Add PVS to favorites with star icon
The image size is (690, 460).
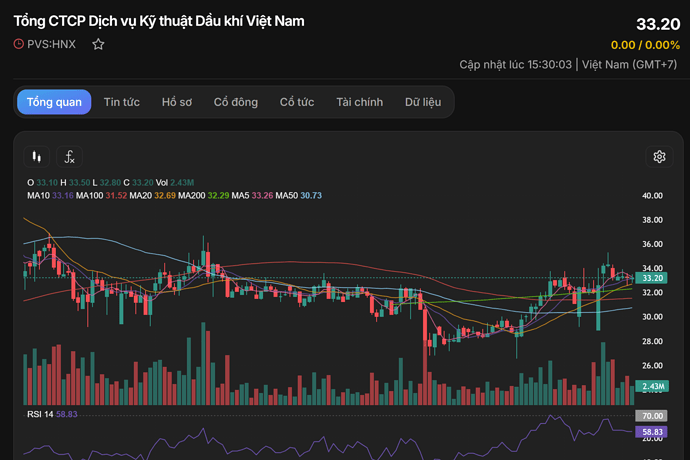tap(98, 44)
